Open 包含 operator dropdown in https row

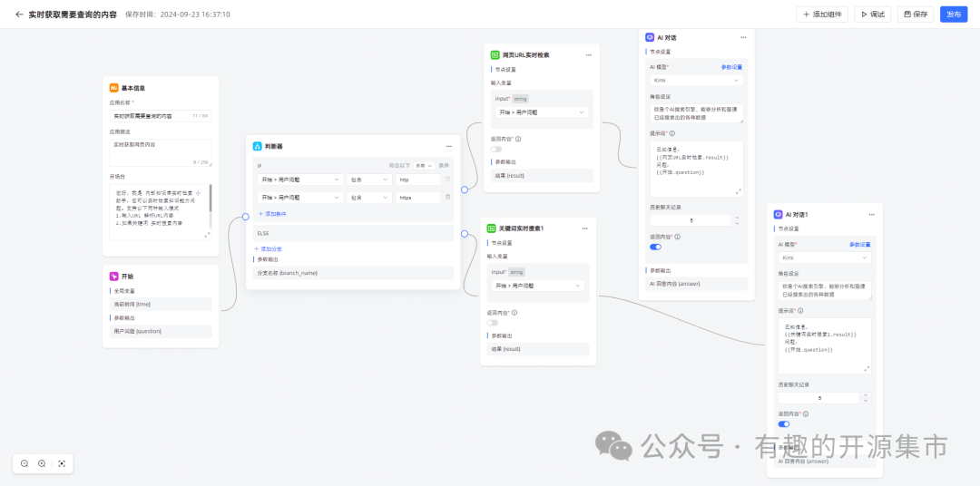tap(369, 197)
